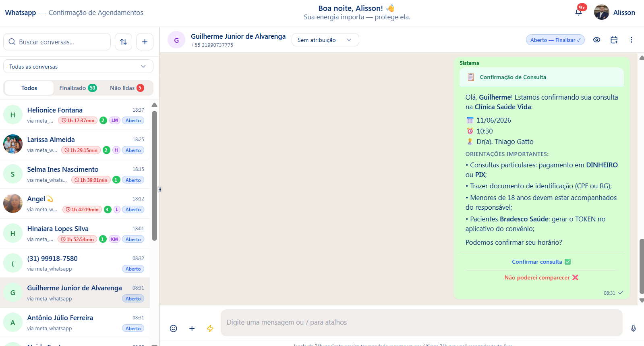Image resolution: width=644 pixels, height=346 pixels.
Task: Click Aberto status on Helionice Fontana
Action: tap(133, 121)
